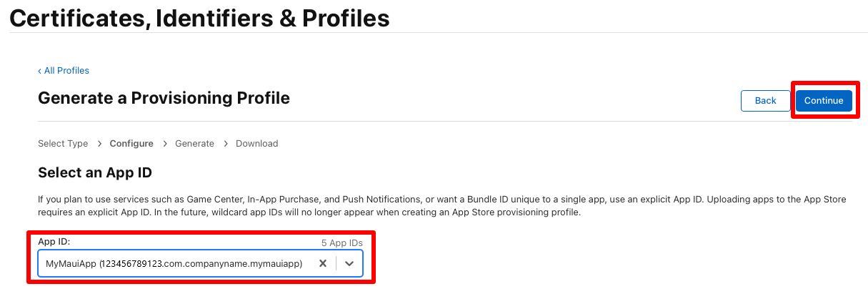Screen dimensions: 868x289
Task: Select the Generate breadcrumb step
Action: tap(194, 144)
